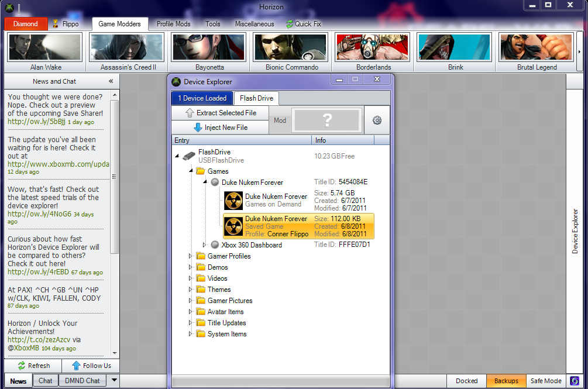The height and width of the screenshot is (389, 588).
Task: Click the Follow Us button
Action: 91,366
